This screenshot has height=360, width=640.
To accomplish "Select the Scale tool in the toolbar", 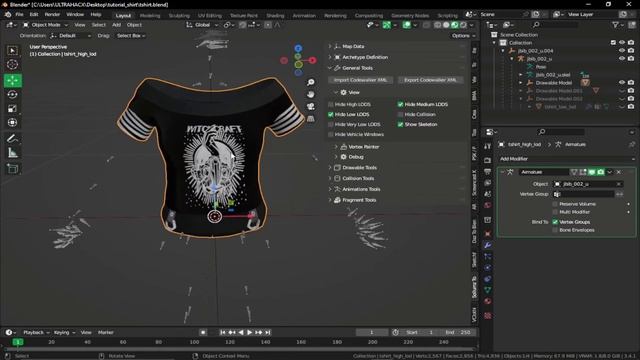I will pos(13,108).
